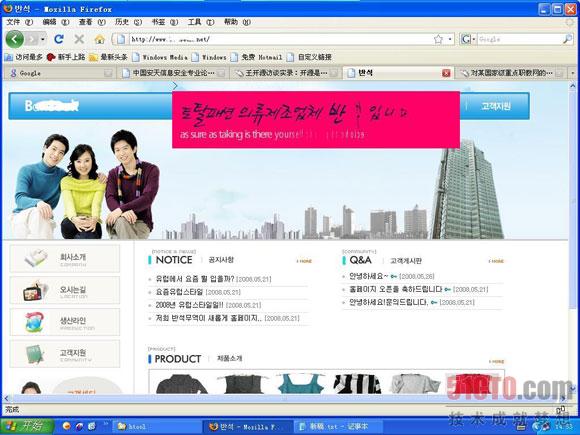Image resolution: width=580 pixels, height=435 pixels.
Task: Open the address bar history dropdown
Action: click(450, 39)
